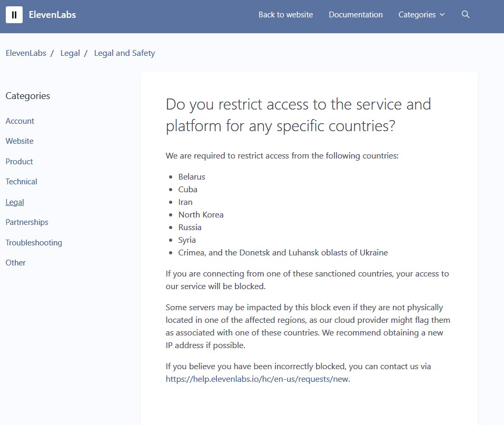This screenshot has height=425, width=504.
Task: Click Syria in the country list
Action: tap(187, 240)
